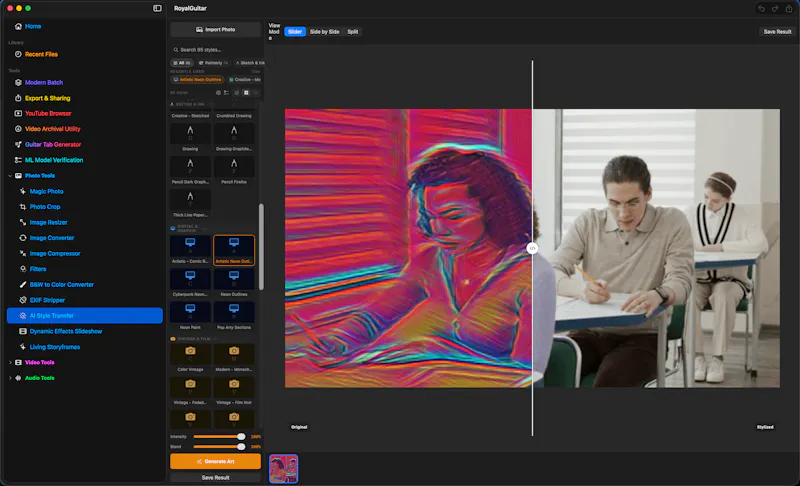Enable the grid layout for styles
Screen dimensions: 800x486
pyautogui.click(x=246, y=93)
